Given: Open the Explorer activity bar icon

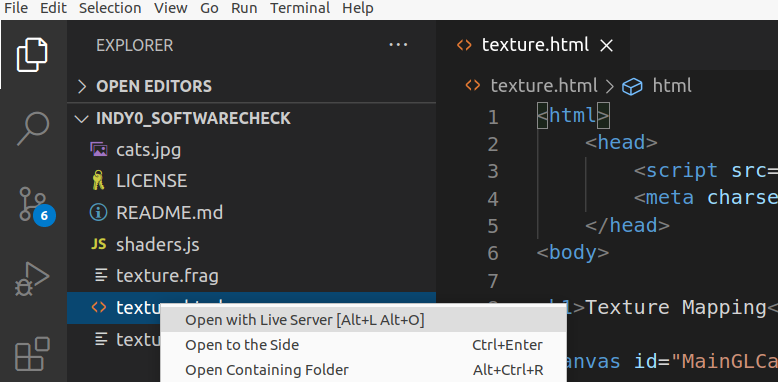Looking at the screenshot, I should tap(32, 55).
